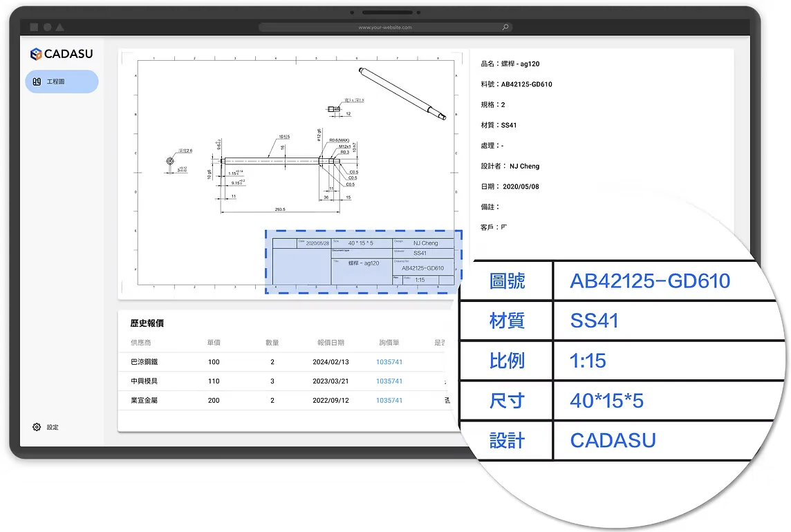Viewport: 791px width, 532px height.
Task: Click the 3D rod preview in the drawing
Action: [x=402, y=94]
